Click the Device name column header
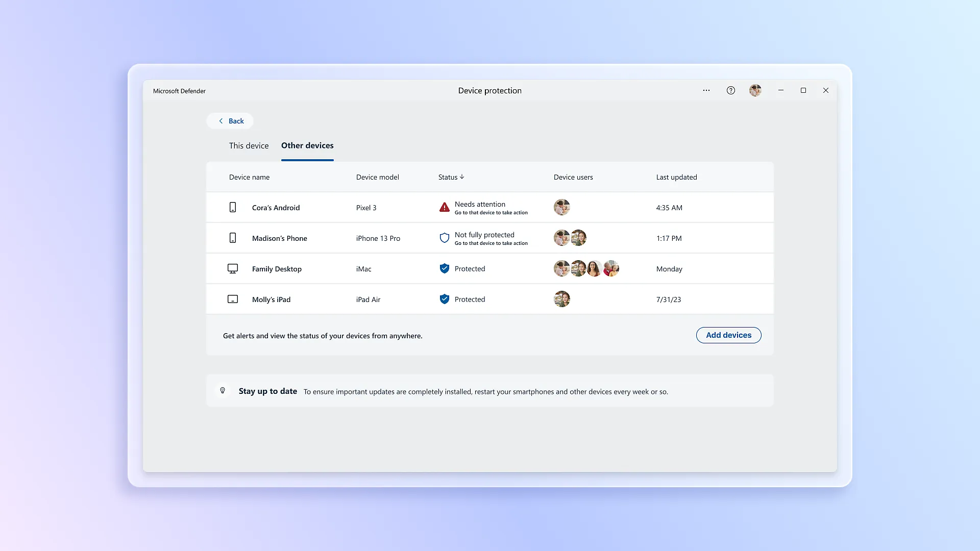This screenshot has width=980, height=551. [x=249, y=177]
